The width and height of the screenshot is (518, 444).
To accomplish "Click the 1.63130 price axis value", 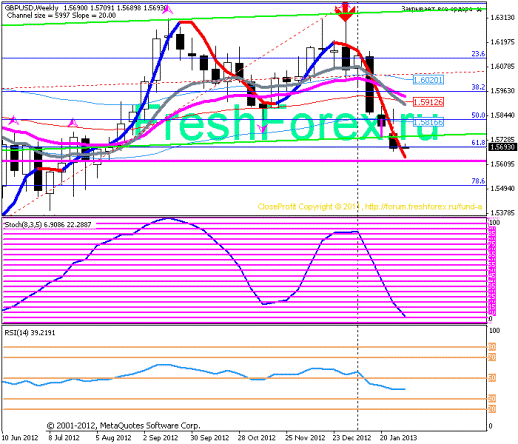I will tap(503, 17).
